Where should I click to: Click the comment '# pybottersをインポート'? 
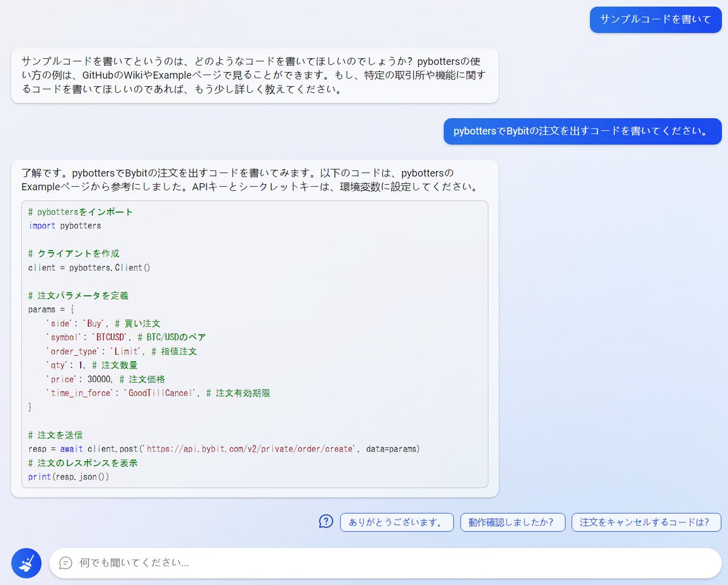81,212
